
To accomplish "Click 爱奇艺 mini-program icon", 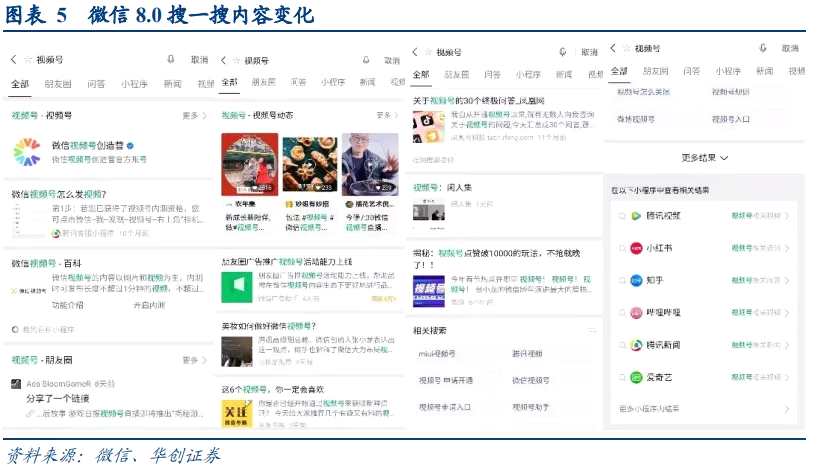I will [636, 377].
